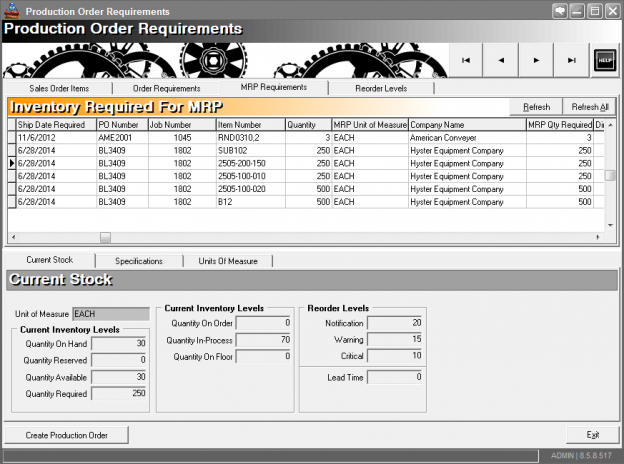Click the Lead Time field

(x=394, y=377)
